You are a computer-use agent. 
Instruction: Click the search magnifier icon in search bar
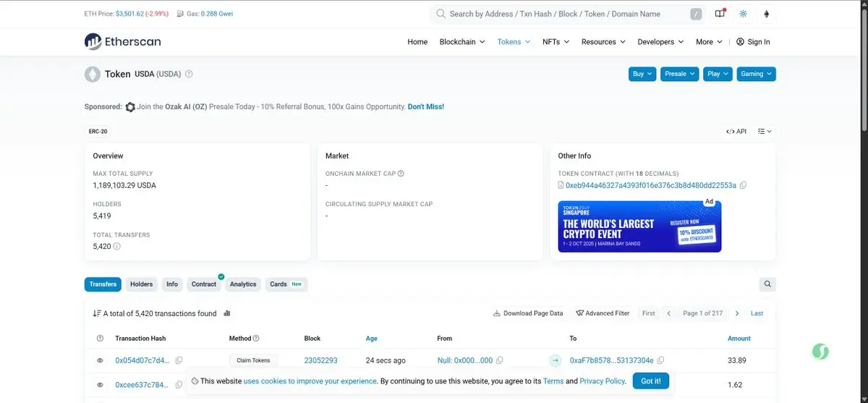tap(441, 14)
